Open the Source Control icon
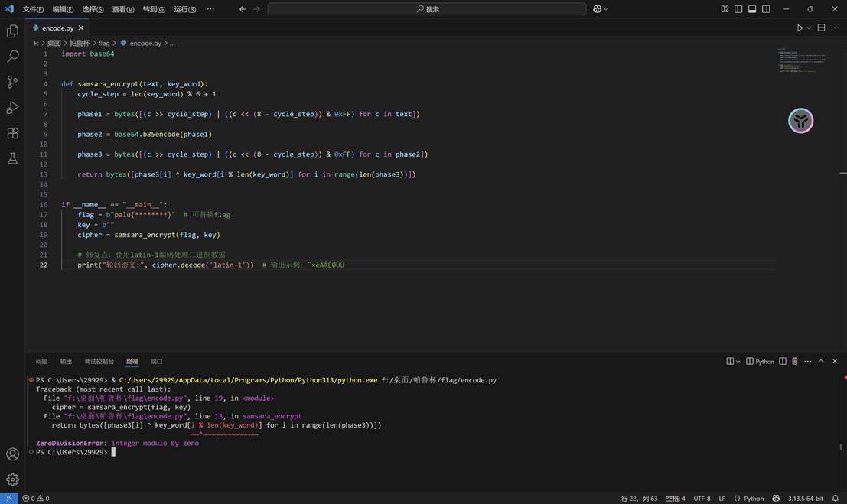The image size is (847, 504). click(11, 81)
